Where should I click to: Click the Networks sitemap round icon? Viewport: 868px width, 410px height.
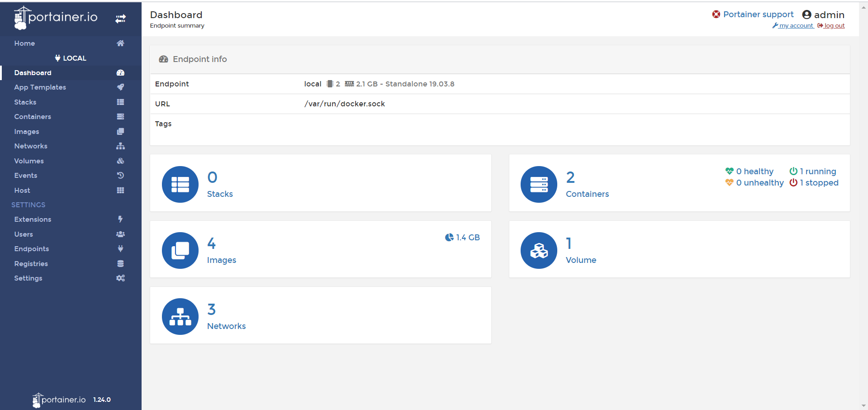(180, 316)
